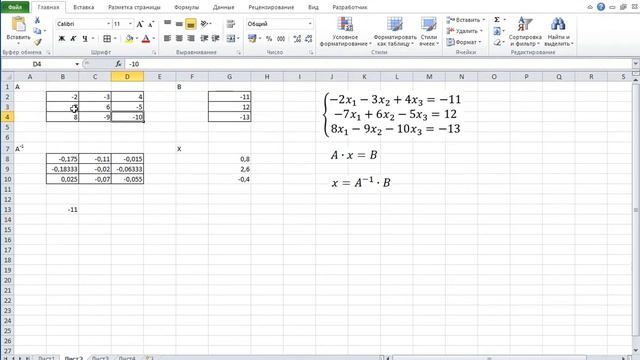Click the Copy icon in the clipboard group
Viewport: 640px width, 360px height.
37,31
